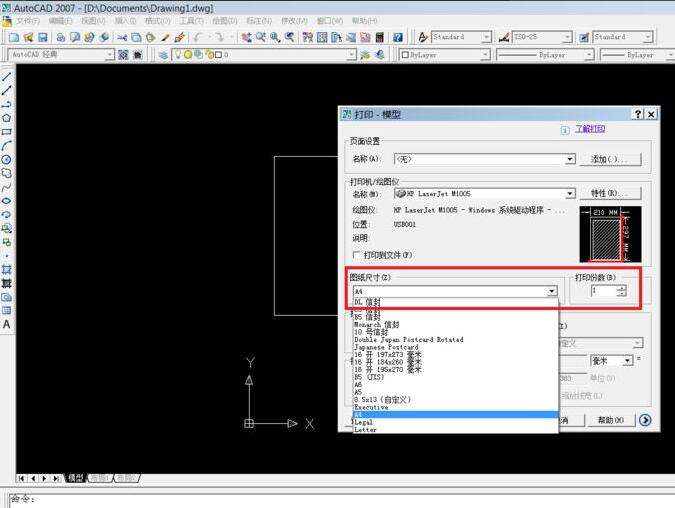Choose 8.5x13 custom paper size
The image size is (675, 508).
455,400
